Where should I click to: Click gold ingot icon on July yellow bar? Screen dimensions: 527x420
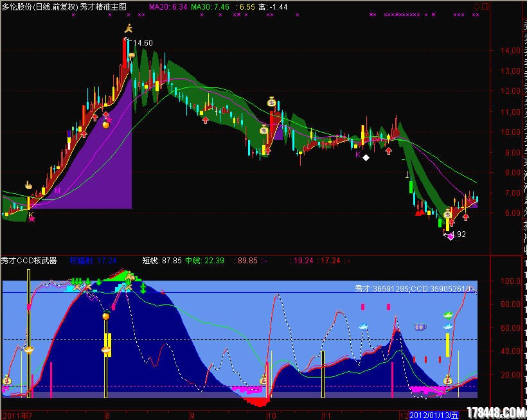(29, 350)
